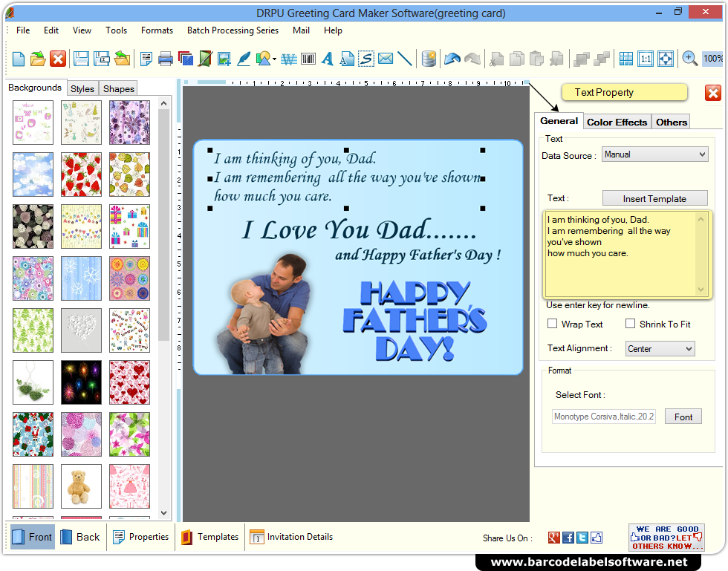
Task: Select the strawberry pattern background
Action: coord(81,174)
